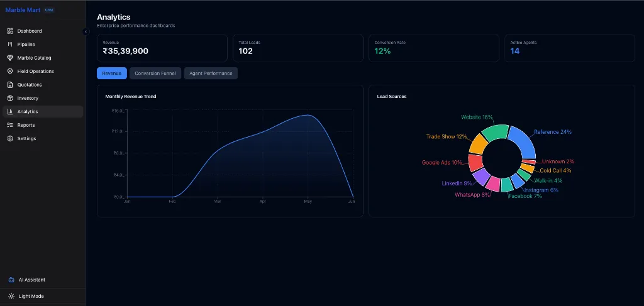Open the Dashboard page

(x=43, y=31)
